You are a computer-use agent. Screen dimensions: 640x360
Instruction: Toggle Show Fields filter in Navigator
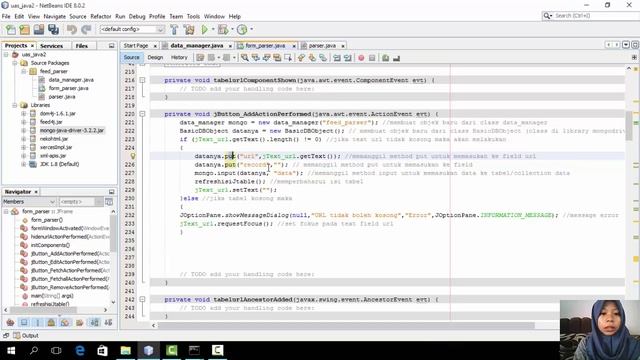point(24,322)
